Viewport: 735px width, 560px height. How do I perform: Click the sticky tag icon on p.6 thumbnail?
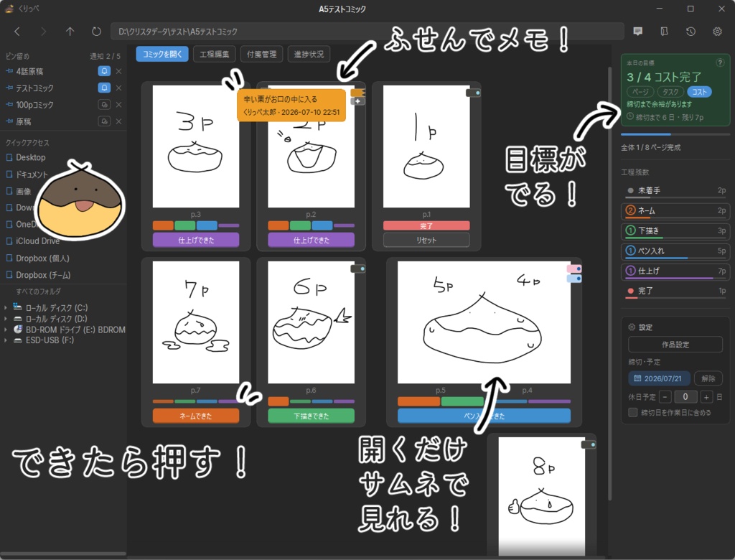pyautogui.click(x=357, y=269)
